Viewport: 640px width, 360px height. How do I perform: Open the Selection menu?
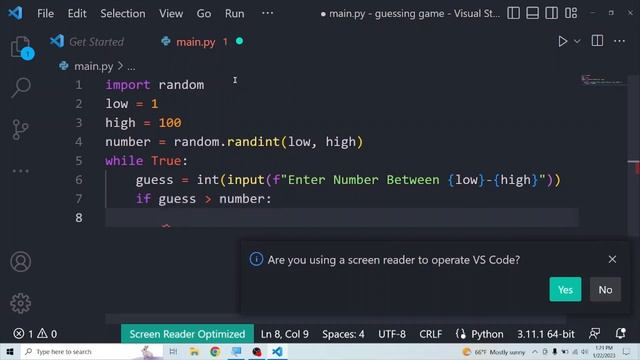(x=122, y=13)
